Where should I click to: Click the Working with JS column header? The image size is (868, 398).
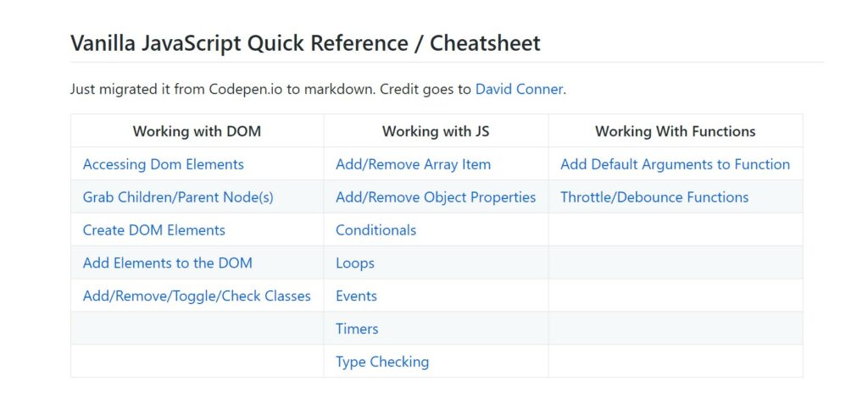[436, 131]
